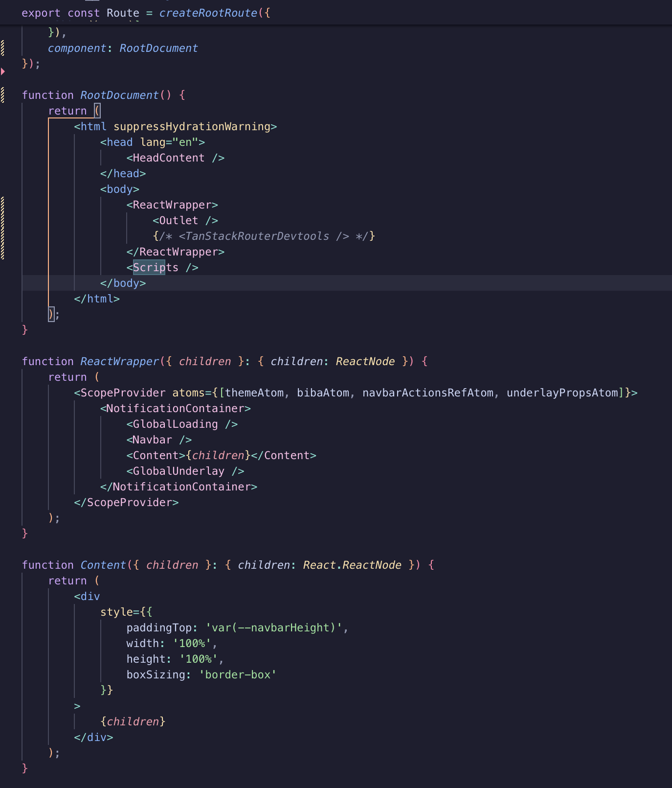Screen dimensions: 672x788
Task: Click the opening "<div" tag
Action: [x=87, y=597]
